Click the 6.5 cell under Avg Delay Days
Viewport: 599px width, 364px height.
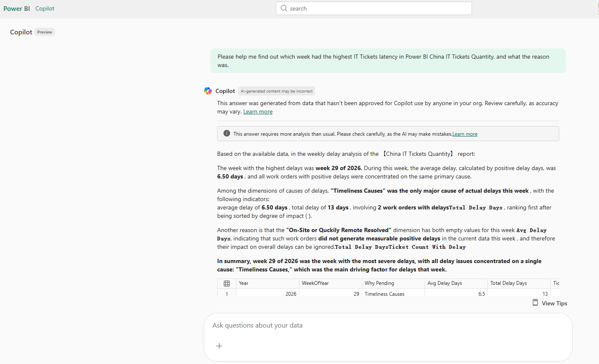[456, 293]
